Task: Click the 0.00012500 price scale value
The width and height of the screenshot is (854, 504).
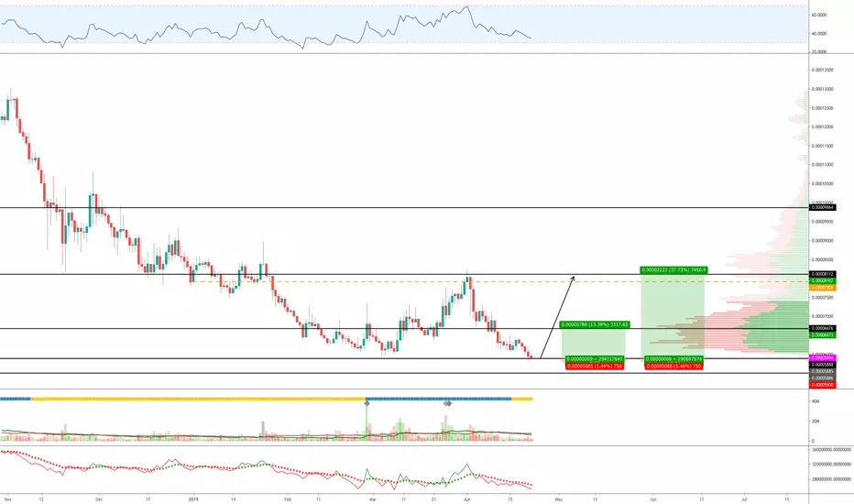Action: click(x=823, y=108)
